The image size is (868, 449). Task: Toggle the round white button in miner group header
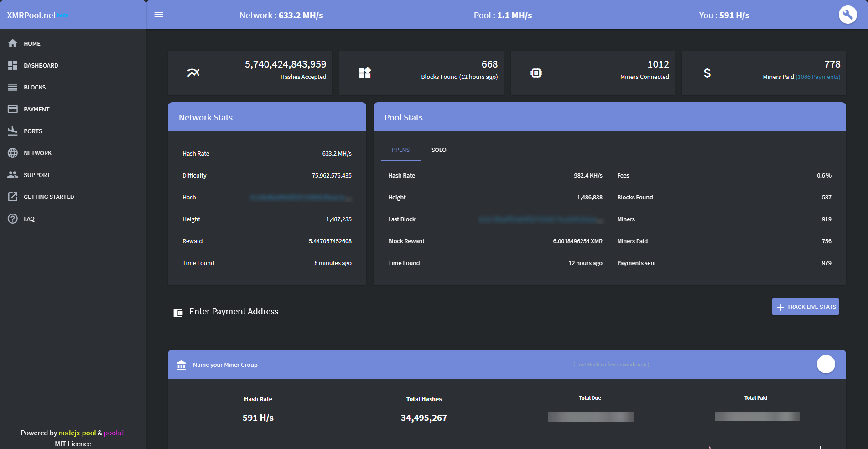pos(826,364)
